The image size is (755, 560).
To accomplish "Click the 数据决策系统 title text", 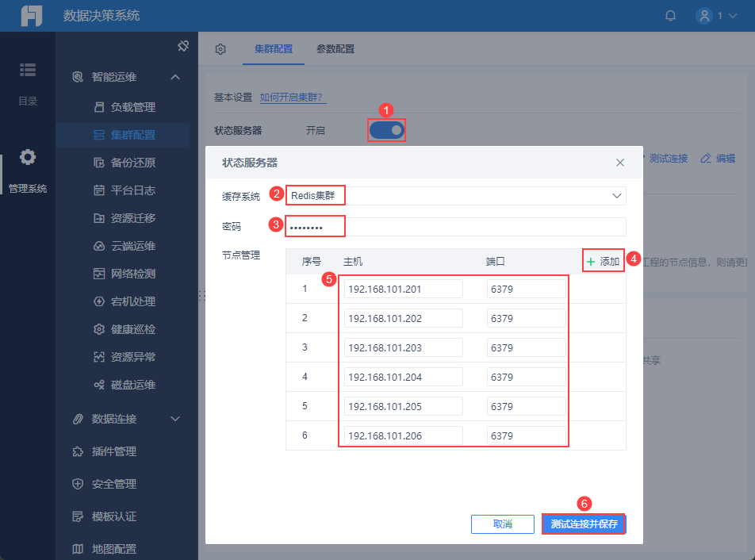I will [x=102, y=16].
